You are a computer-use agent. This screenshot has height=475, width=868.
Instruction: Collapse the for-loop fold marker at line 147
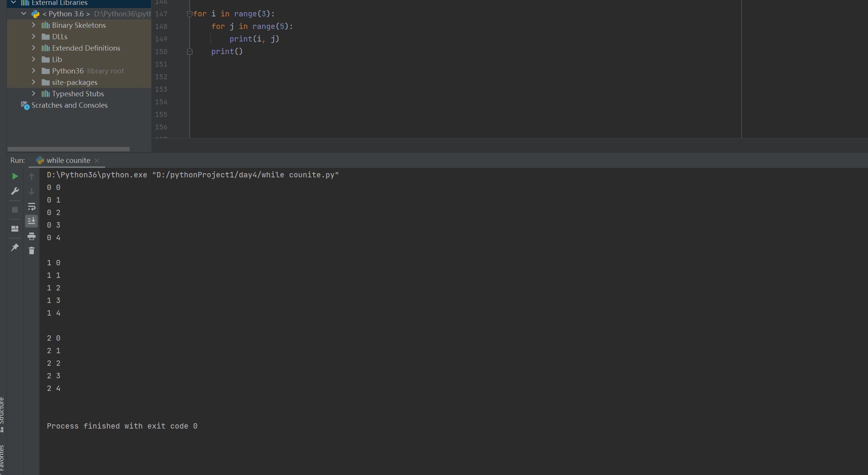189,14
